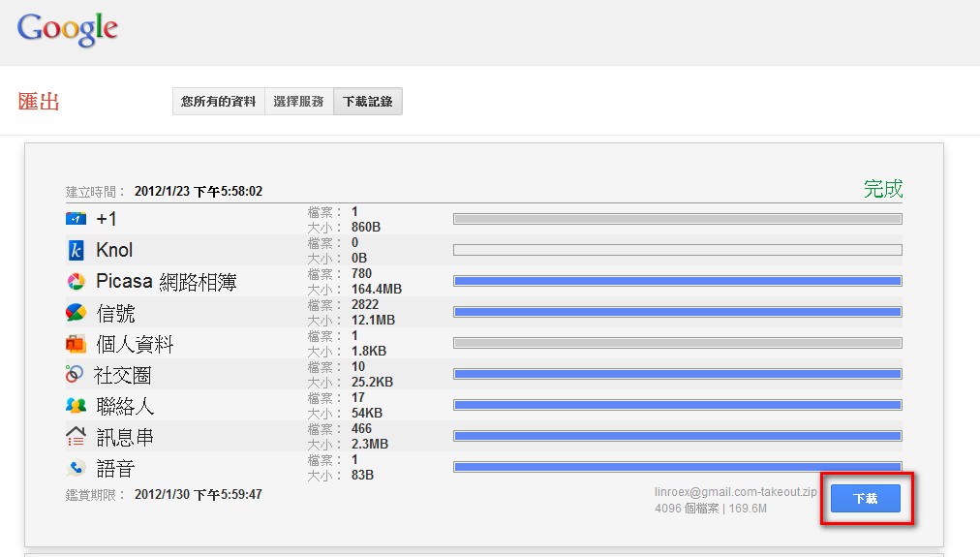
Task: Click the 鑑賞期限 label
Action: [x=94, y=494]
